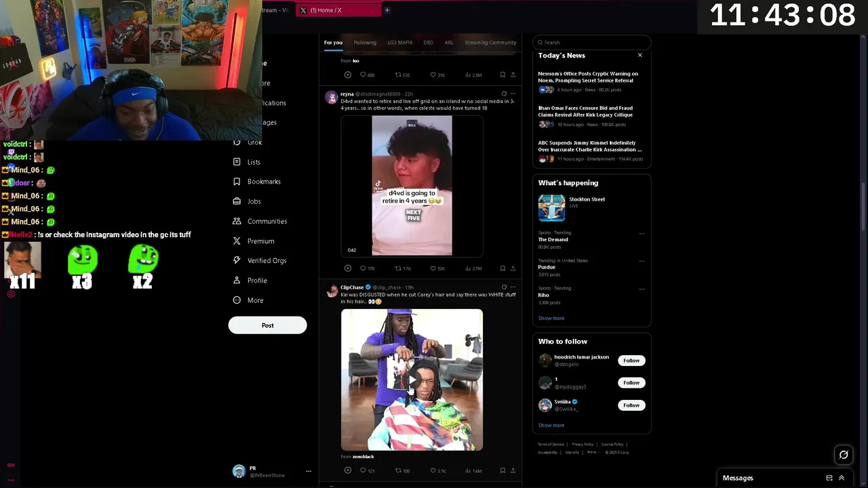Bookmark reyna's d4vd post

(502, 268)
